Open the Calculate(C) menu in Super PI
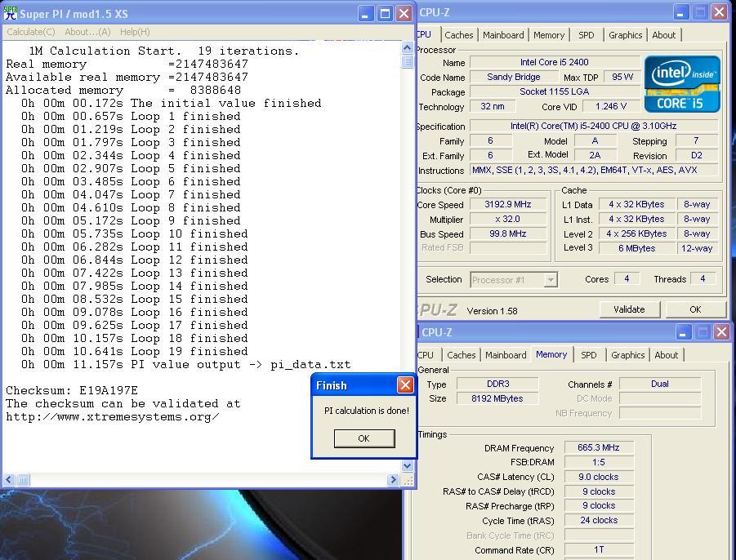This screenshot has width=736, height=560. 31,32
